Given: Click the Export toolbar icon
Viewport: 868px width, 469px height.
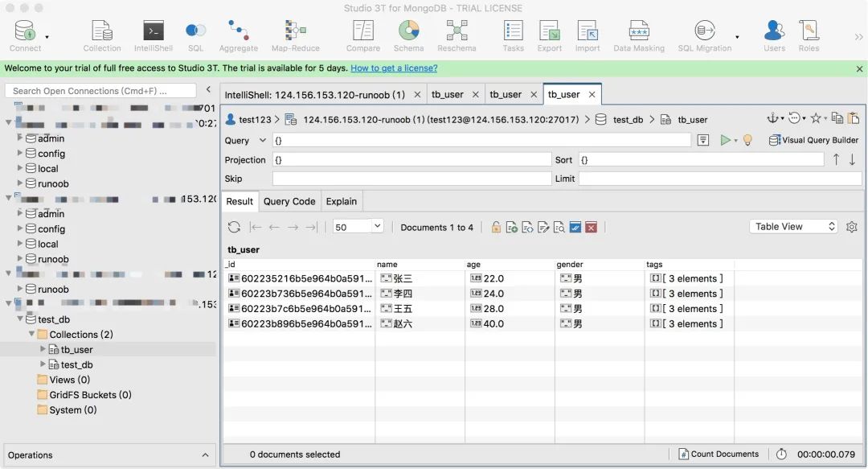Looking at the screenshot, I should pyautogui.click(x=549, y=36).
